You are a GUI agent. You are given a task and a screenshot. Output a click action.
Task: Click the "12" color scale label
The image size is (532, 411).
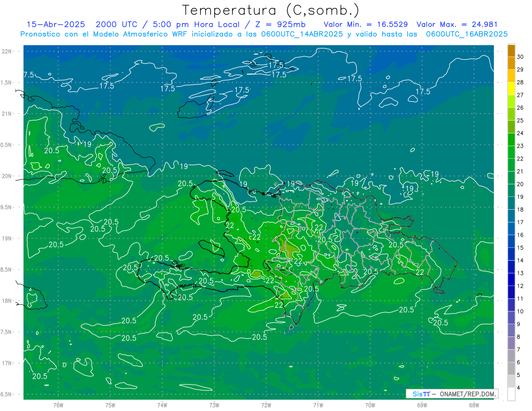520,286
